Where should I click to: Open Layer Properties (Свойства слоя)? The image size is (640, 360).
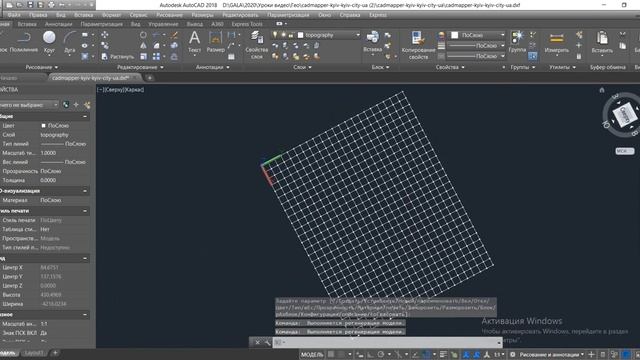[x=257, y=45]
